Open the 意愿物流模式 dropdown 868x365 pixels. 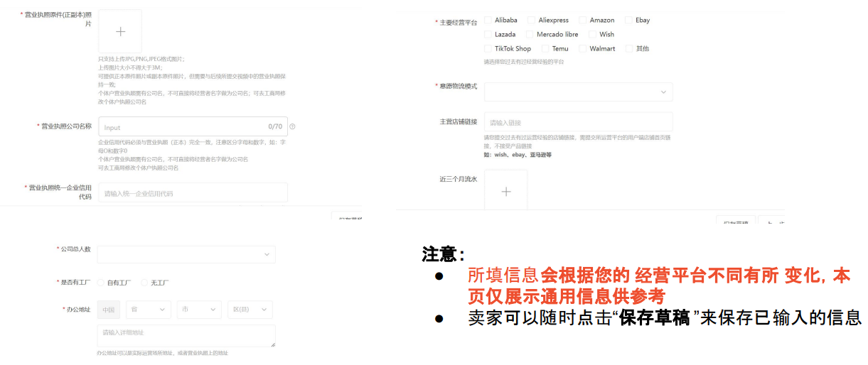[x=579, y=92]
